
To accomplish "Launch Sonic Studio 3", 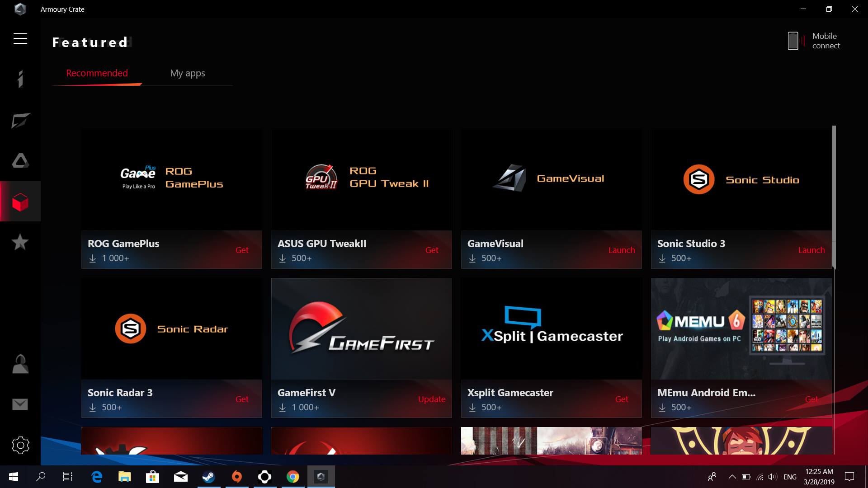I will [811, 250].
